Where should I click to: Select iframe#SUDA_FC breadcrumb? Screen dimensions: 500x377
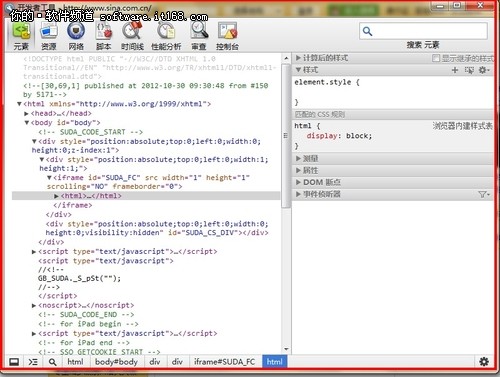[225, 362]
